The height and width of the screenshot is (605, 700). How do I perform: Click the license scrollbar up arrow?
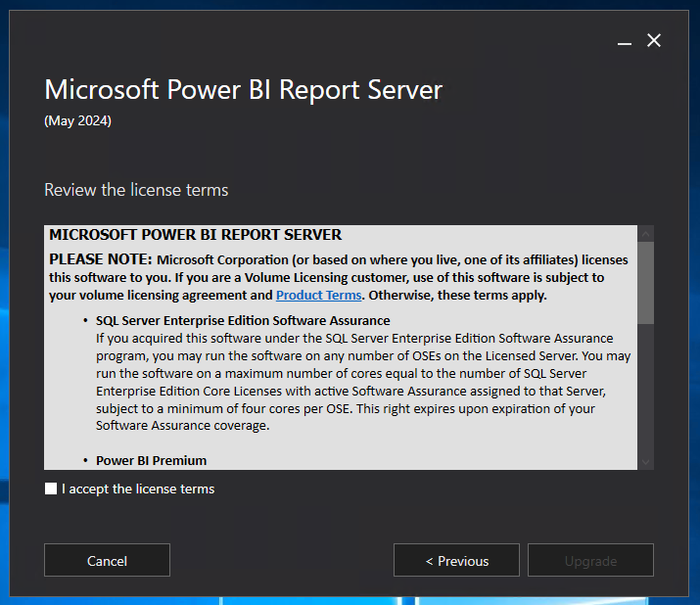(x=645, y=234)
